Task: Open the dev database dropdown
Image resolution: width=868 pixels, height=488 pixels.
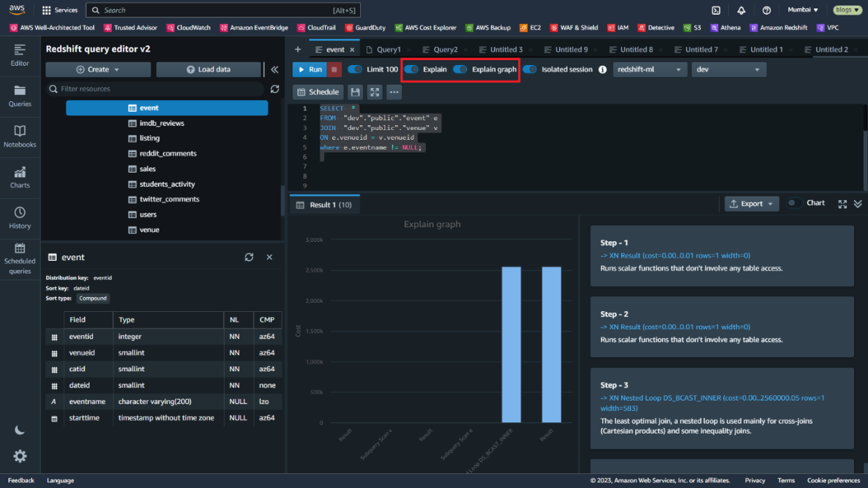Action: pyautogui.click(x=729, y=69)
